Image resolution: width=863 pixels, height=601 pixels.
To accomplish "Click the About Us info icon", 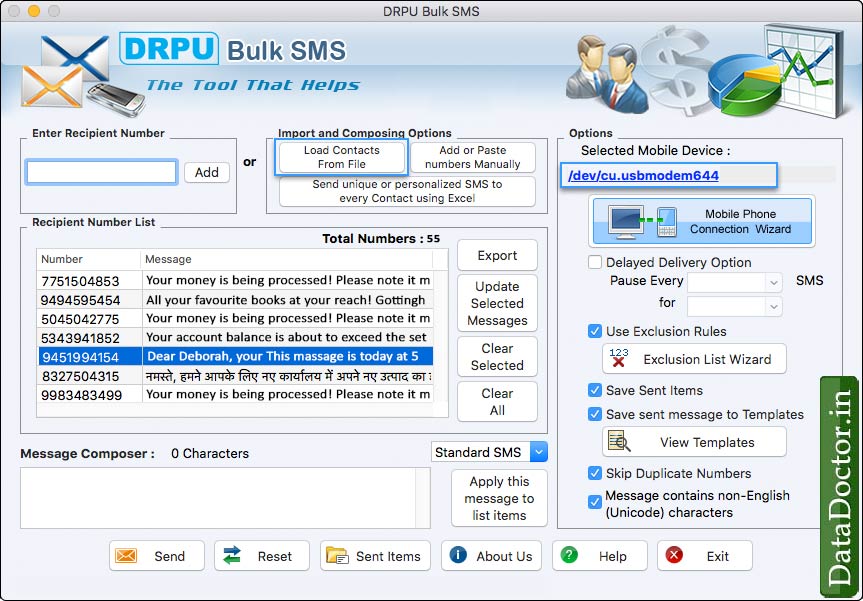I will pos(458,555).
